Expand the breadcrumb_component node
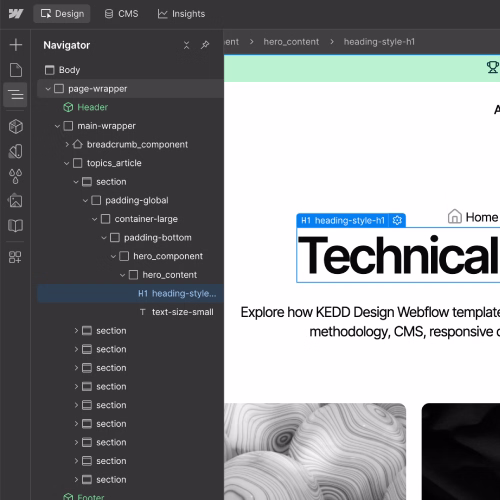500x500 pixels. (x=67, y=144)
